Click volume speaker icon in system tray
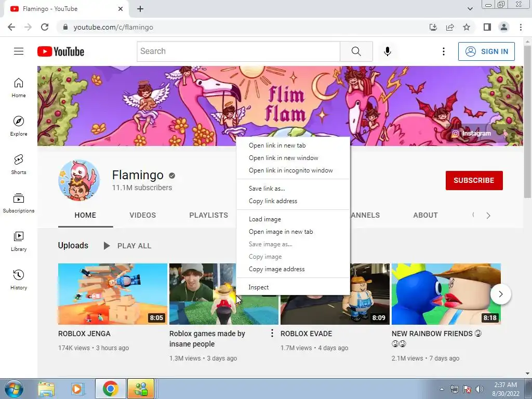This screenshot has width=532, height=399. pos(480,389)
